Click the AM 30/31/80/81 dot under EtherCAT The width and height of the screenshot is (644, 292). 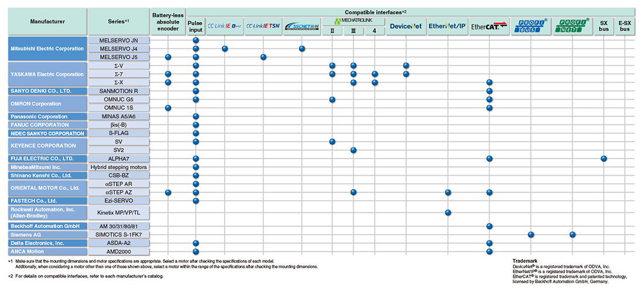(489, 226)
